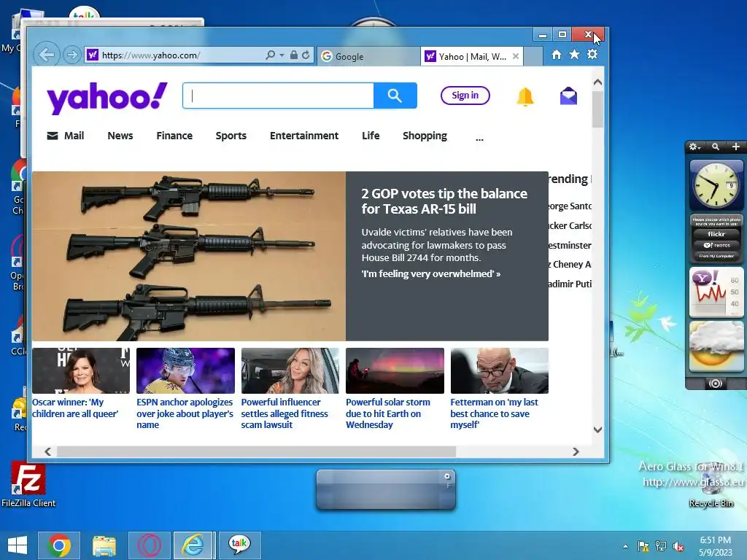Close the Yahoo tab with its X
This screenshot has height=560, width=747.
point(516,56)
